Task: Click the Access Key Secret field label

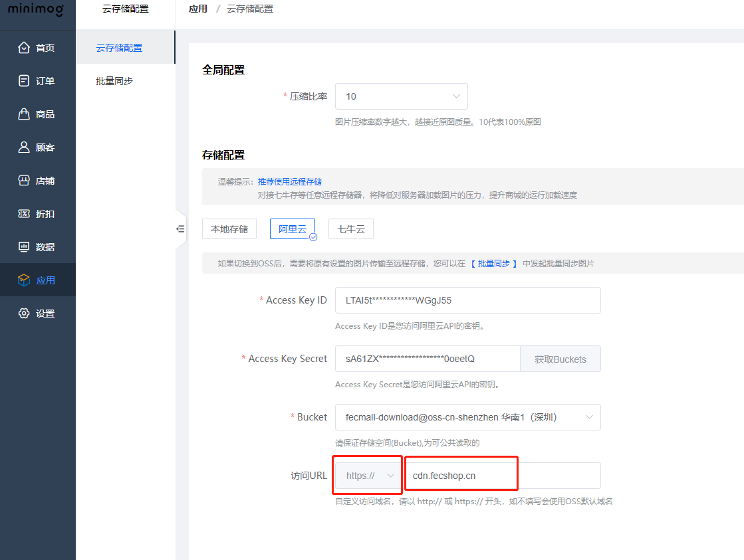Action: pyautogui.click(x=287, y=359)
